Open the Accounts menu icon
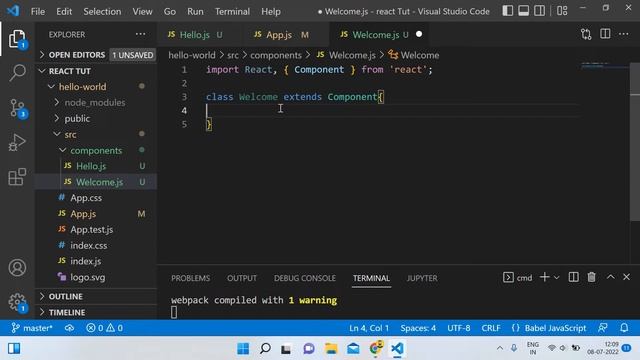Image resolution: width=640 pixels, height=360 pixels. click(17, 268)
